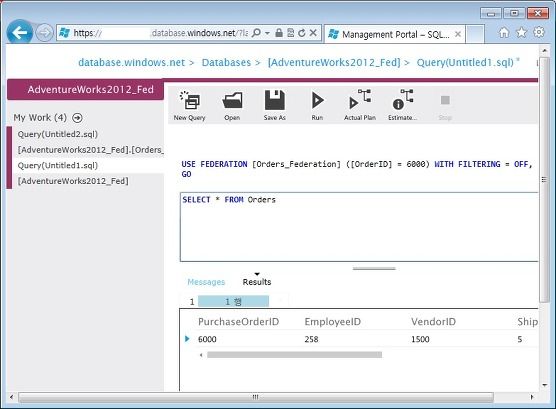Image resolution: width=556 pixels, height=409 pixels.
Task: Go back with browser back arrow
Action: 20,33
